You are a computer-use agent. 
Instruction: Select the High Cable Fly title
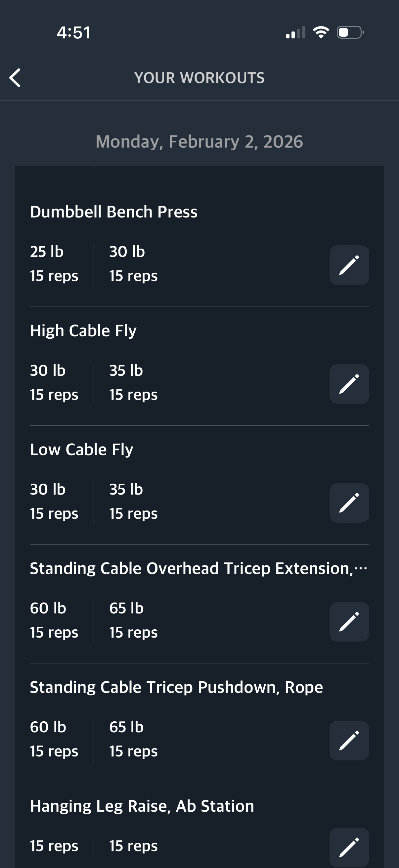coord(83,331)
